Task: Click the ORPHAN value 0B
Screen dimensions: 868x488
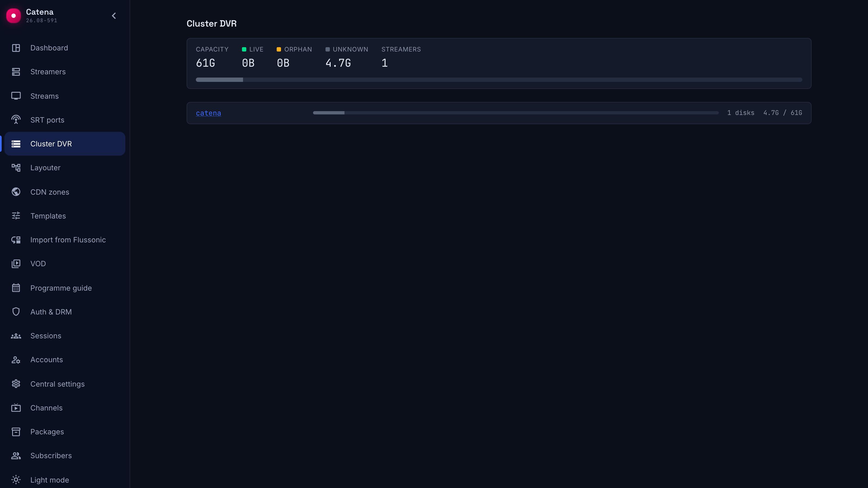Action: 283,63
